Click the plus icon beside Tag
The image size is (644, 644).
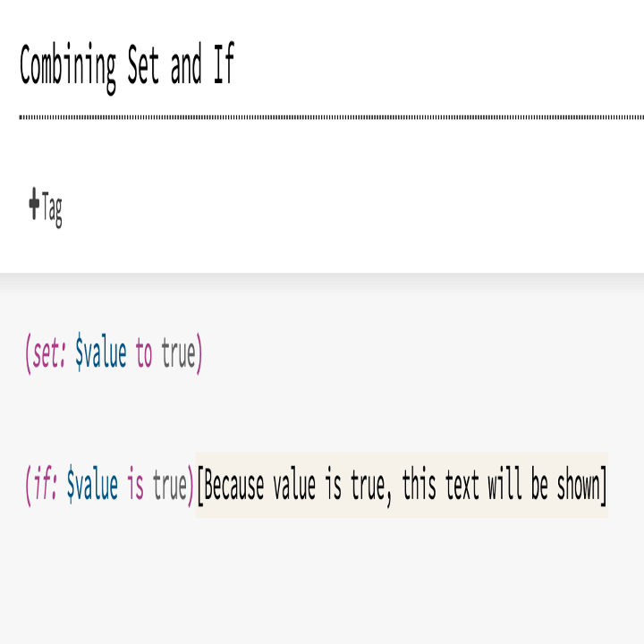(x=34, y=205)
